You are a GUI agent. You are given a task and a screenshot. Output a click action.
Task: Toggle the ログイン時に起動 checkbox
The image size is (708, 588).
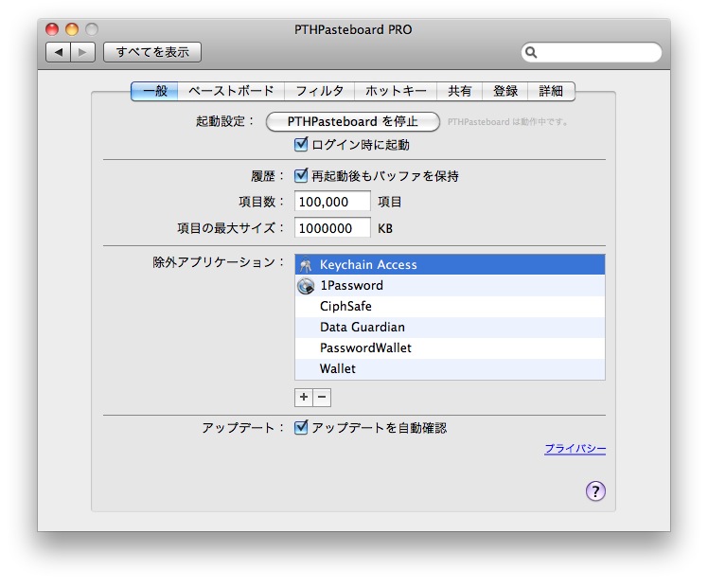(x=302, y=145)
